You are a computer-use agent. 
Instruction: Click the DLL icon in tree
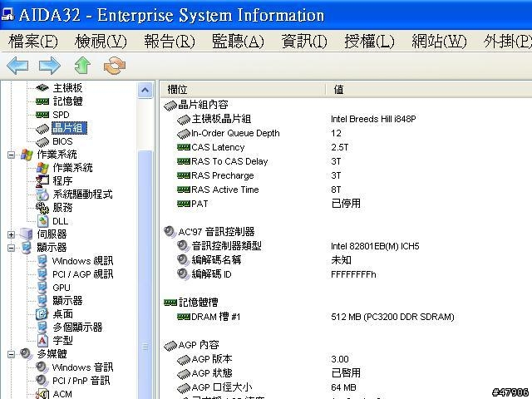(42, 221)
